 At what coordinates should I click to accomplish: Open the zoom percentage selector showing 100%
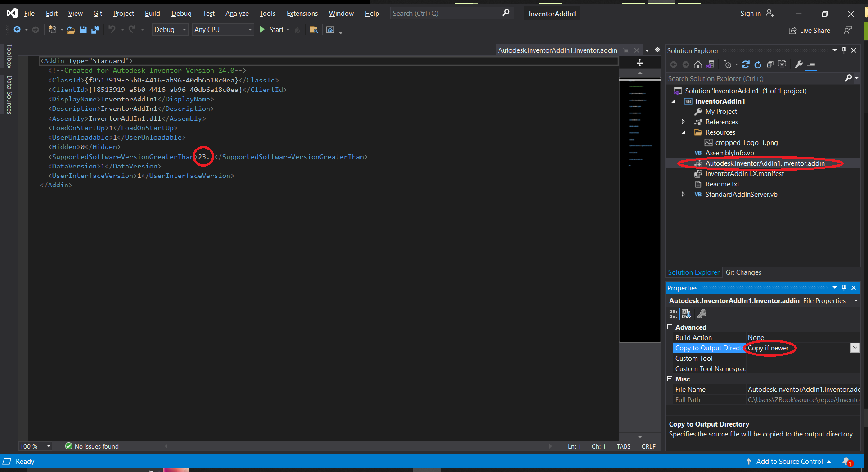[x=34, y=446]
